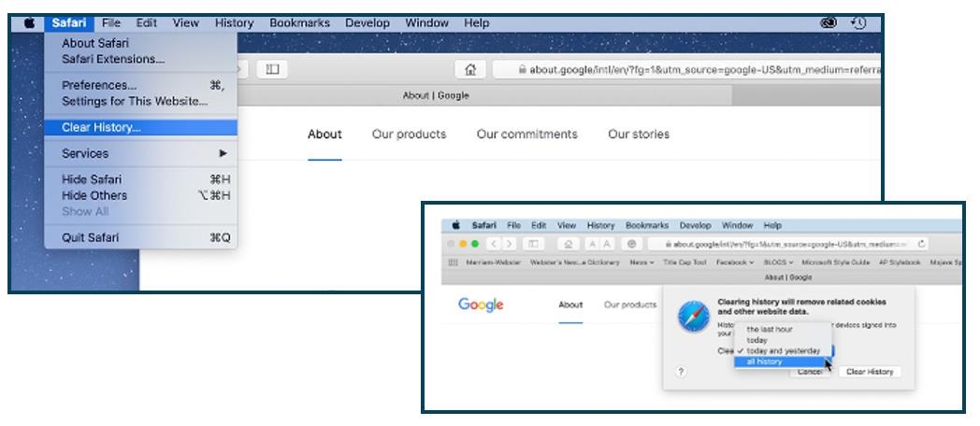Screen dimensions: 980x426
Task: Open the 'Our commitments' link
Action: coord(526,135)
